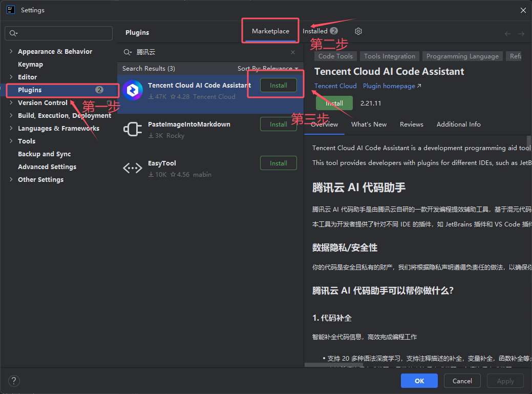Click the plugin search field containing 腾讯云
Screen dimensions: 532x394
(x=210, y=52)
